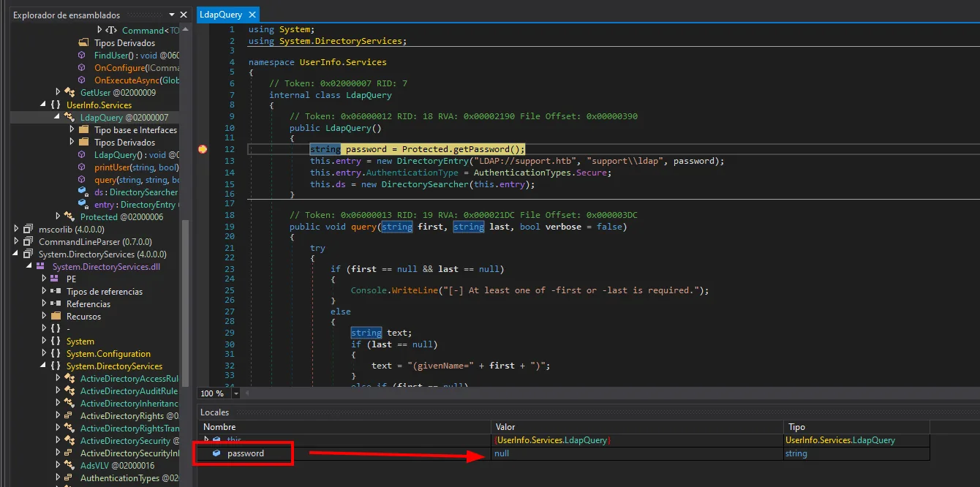The image size is (980, 487).
Task: Click the assembly tree scroll up arrow
Action: pos(186,29)
